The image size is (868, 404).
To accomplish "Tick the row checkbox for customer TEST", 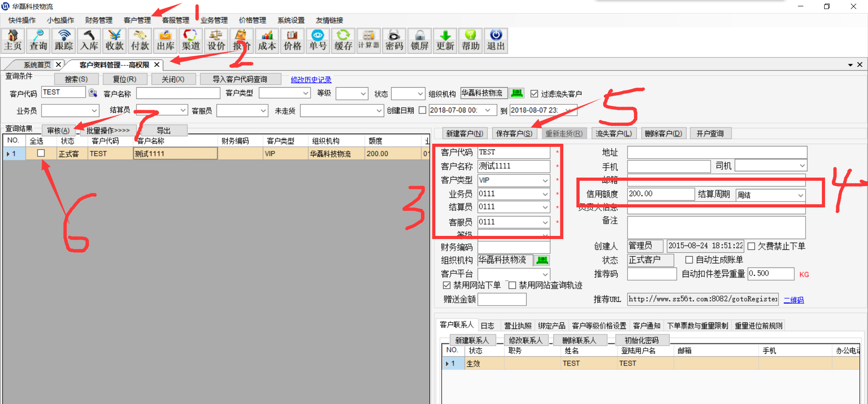I will pos(41,153).
